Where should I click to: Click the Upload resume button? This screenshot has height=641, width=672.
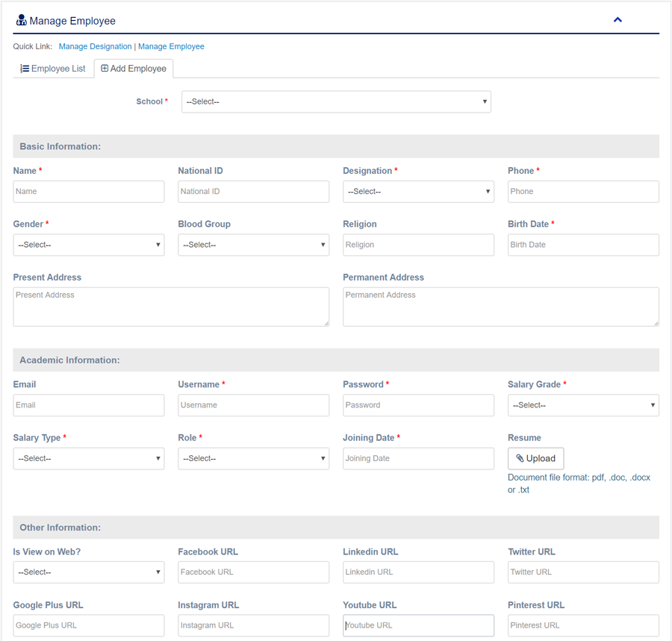click(x=536, y=458)
